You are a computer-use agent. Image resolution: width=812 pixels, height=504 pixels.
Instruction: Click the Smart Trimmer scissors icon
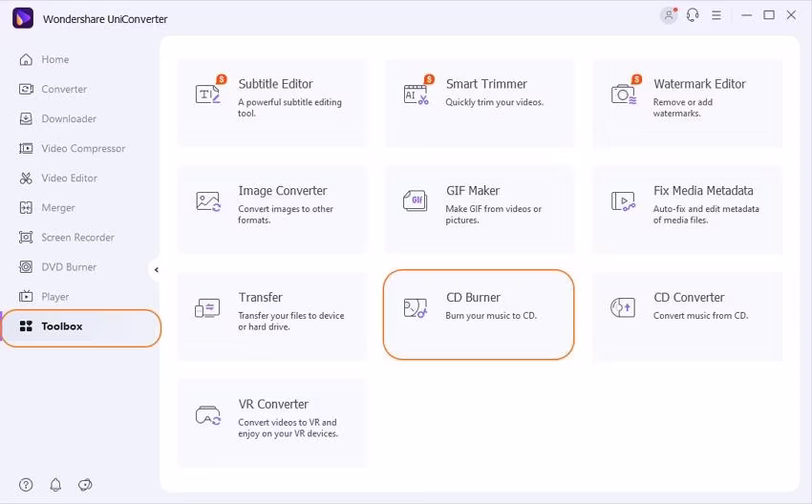coord(416,93)
